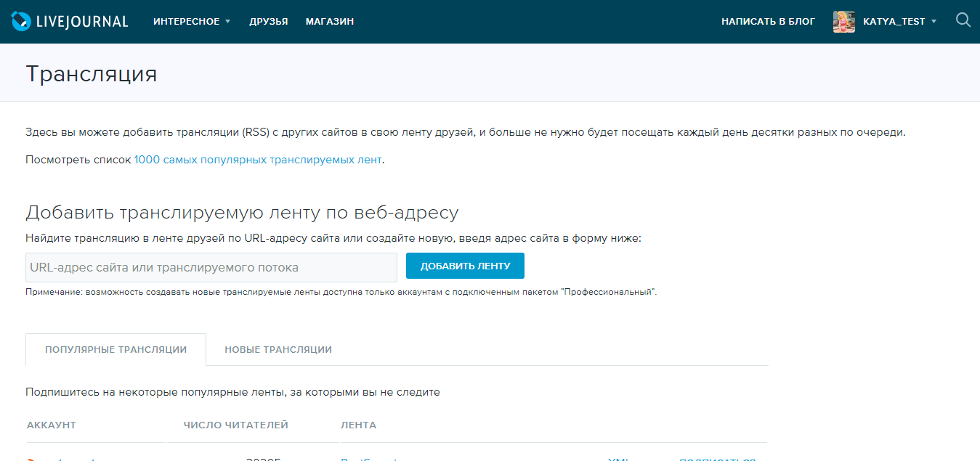Click НАПИСАТЬ В БЛОГ
Screen dimensions: 980x461
[x=768, y=21]
